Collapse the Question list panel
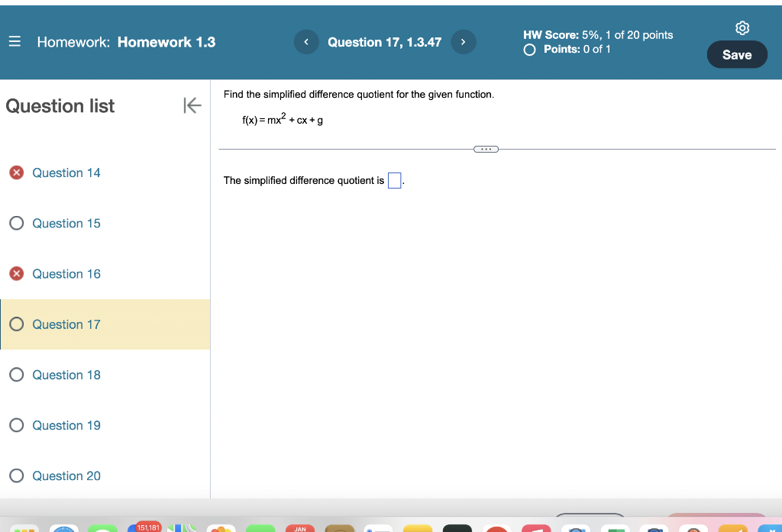 tap(192, 105)
